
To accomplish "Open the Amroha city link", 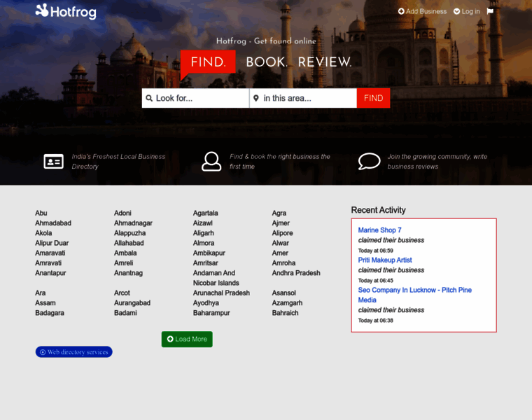I will [283, 263].
